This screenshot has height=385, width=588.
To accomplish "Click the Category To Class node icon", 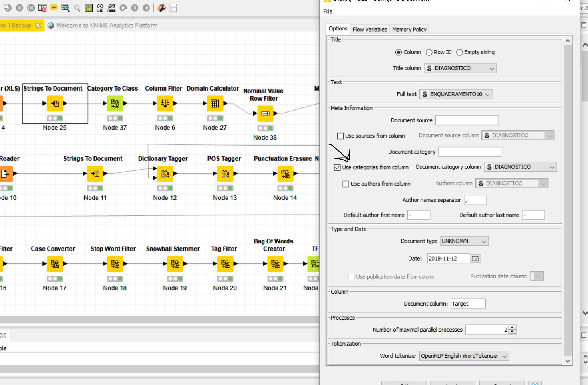I will (x=115, y=103).
